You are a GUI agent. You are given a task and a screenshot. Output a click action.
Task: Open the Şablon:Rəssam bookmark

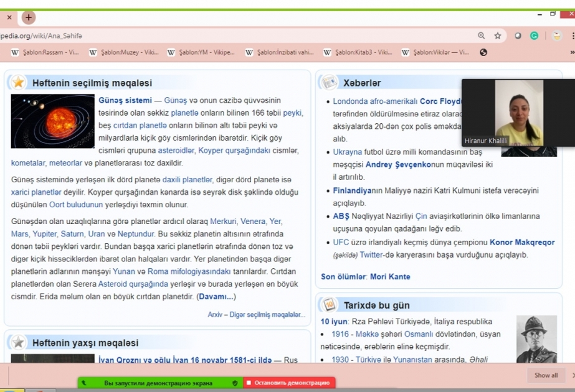45,52
